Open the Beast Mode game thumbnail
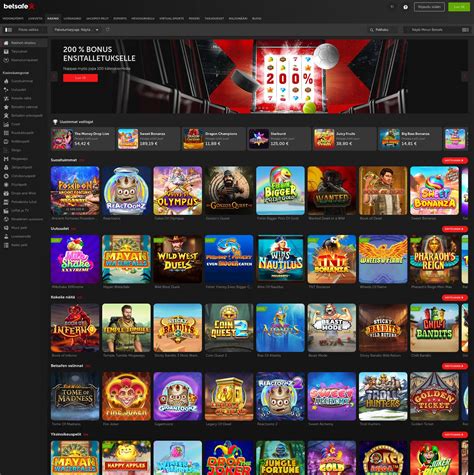Screen dimensions: 474x475 332,328
